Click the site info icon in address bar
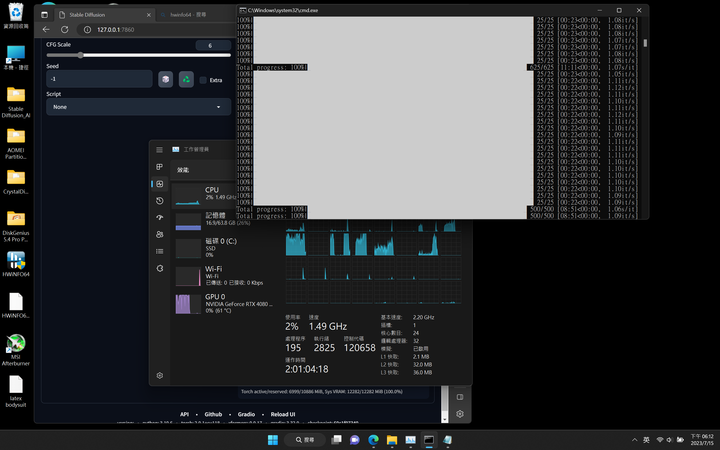The width and height of the screenshot is (720, 450). [x=87, y=29]
